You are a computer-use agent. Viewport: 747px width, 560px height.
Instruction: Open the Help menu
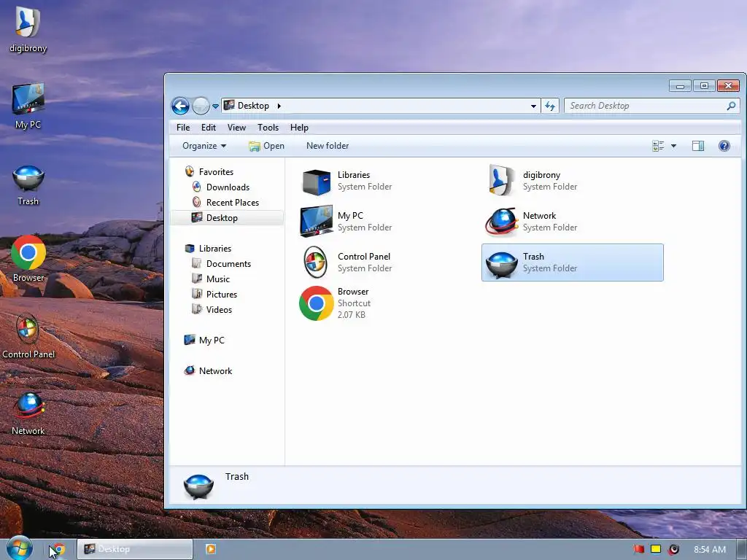point(299,128)
